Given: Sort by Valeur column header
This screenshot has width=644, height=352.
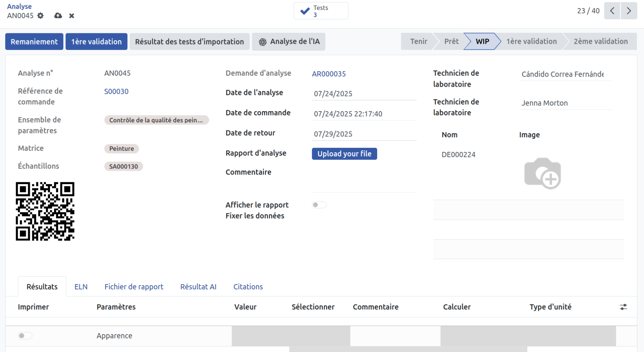Looking at the screenshot, I should 245,307.
